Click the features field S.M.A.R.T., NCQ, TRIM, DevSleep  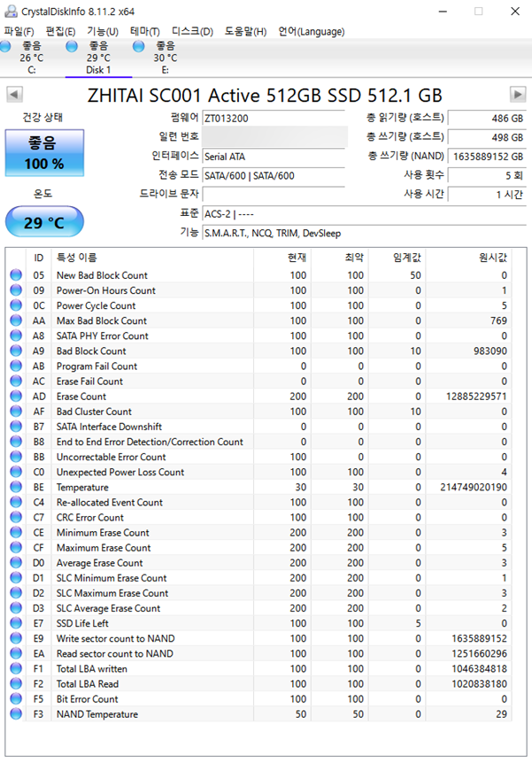(x=364, y=233)
